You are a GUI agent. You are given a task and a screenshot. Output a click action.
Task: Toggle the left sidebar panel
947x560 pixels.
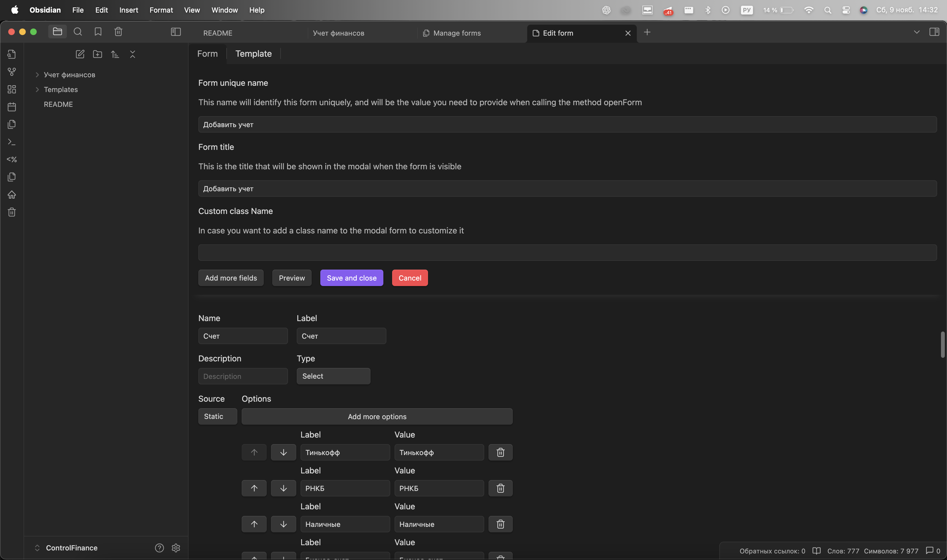point(176,32)
